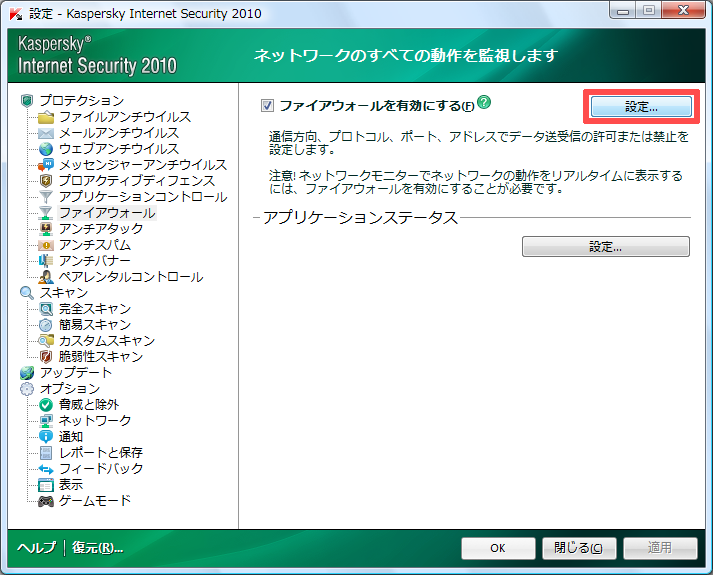
Task: Open the ヘルプ link at bottom left
Action: (37, 548)
